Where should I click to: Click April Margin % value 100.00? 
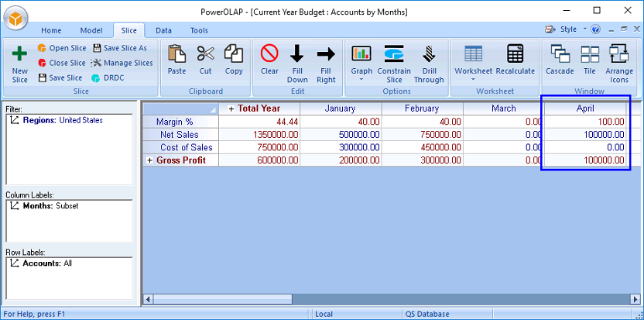(x=585, y=122)
